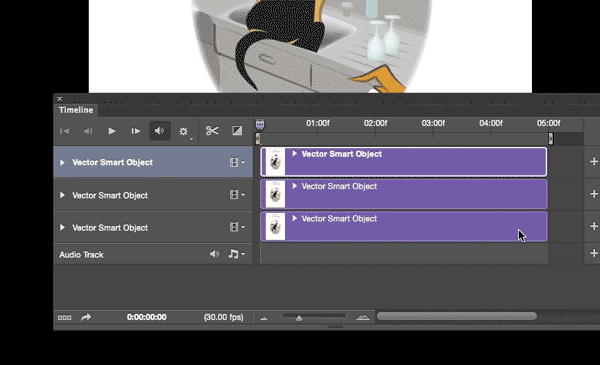The height and width of the screenshot is (365, 600).
Task: Expand the third Vector Smart Object track
Action: 62,228
